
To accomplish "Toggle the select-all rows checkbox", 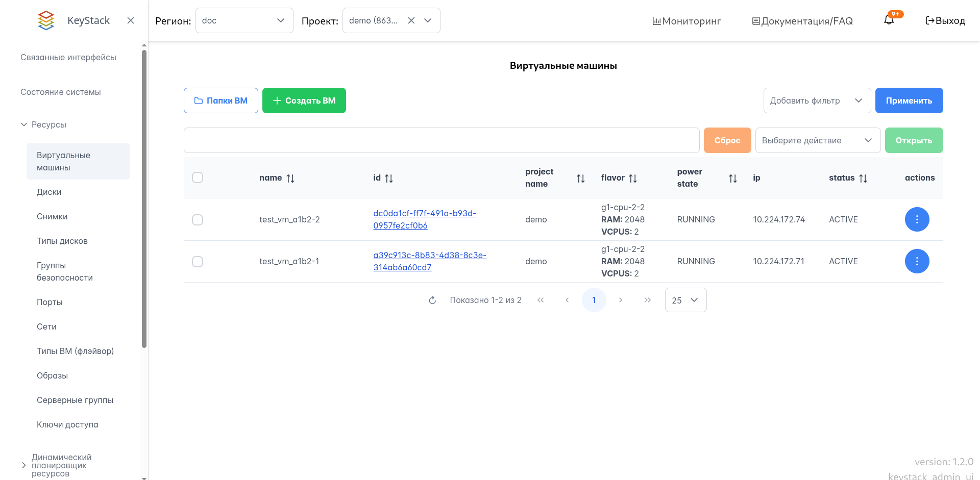I will (198, 178).
